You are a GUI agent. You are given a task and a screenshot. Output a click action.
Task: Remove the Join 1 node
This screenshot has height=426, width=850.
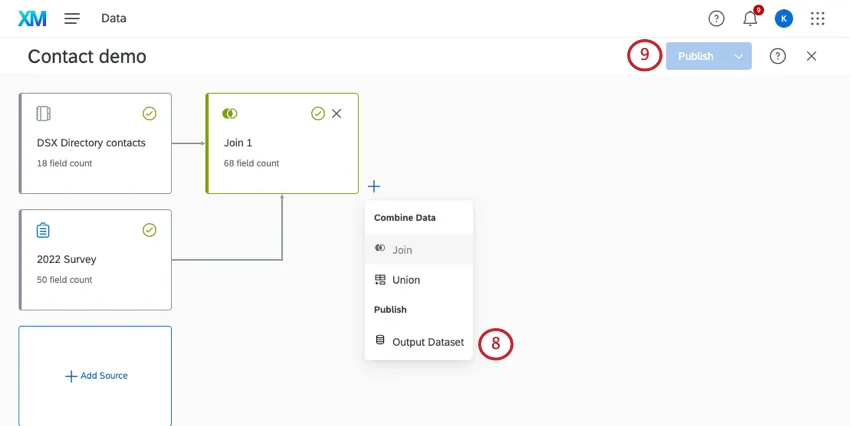pyautogui.click(x=336, y=114)
